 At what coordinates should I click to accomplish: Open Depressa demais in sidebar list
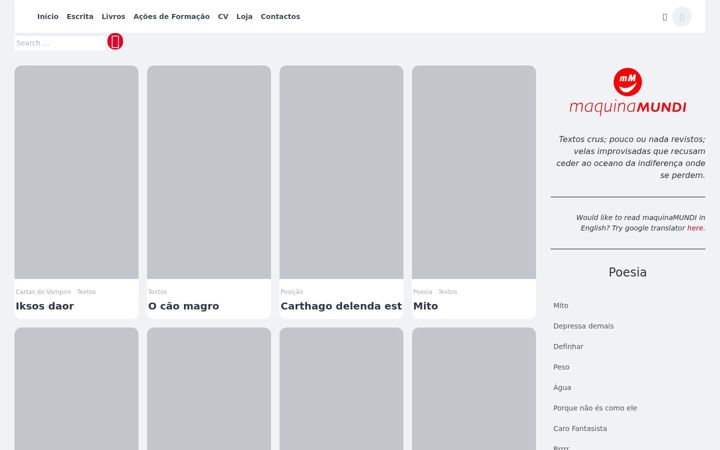(583, 326)
